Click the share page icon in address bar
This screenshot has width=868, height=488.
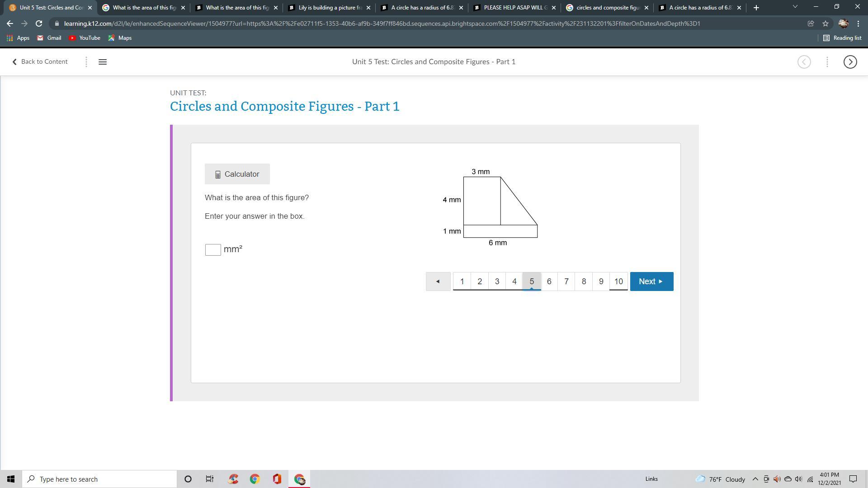tap(811, 23)
